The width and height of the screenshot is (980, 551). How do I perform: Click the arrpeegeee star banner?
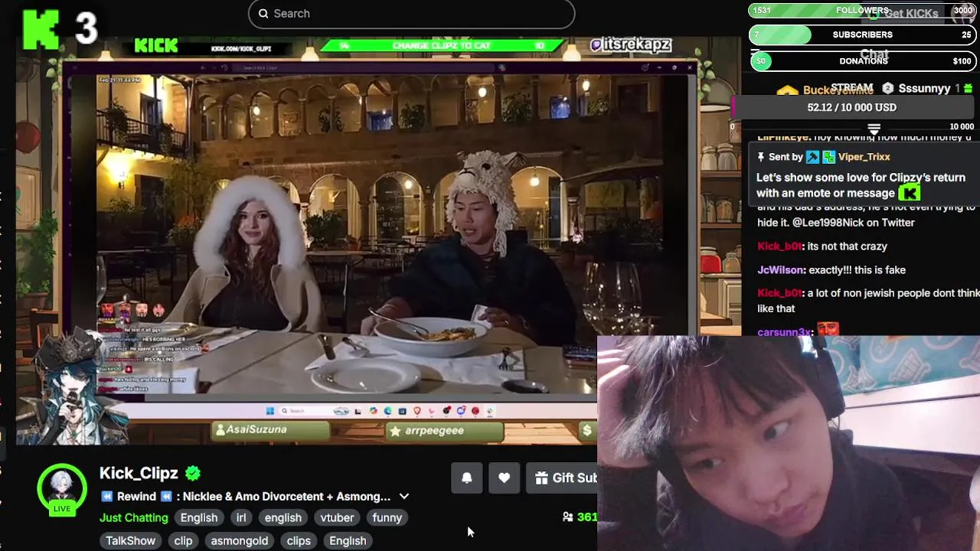444,431
